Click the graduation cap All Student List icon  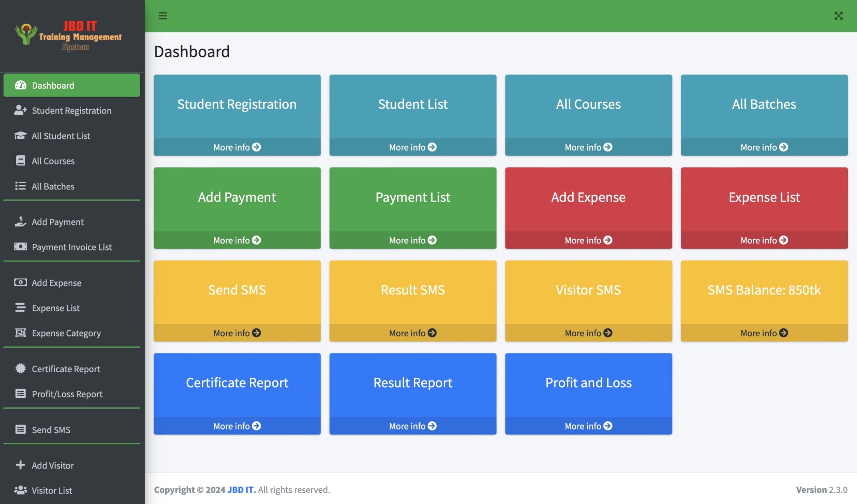pyautogui.click(x=20, y=136)
